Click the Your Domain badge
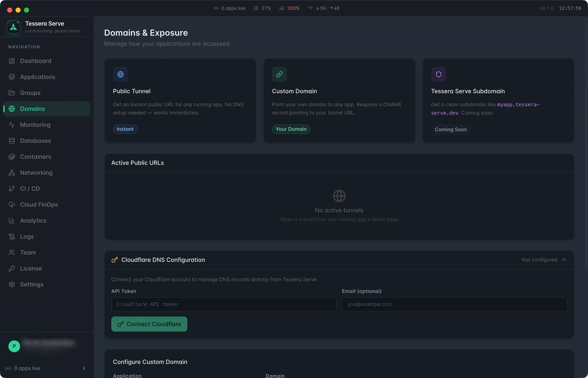This screenshot has width=588, height=378. tap(291, 129)
